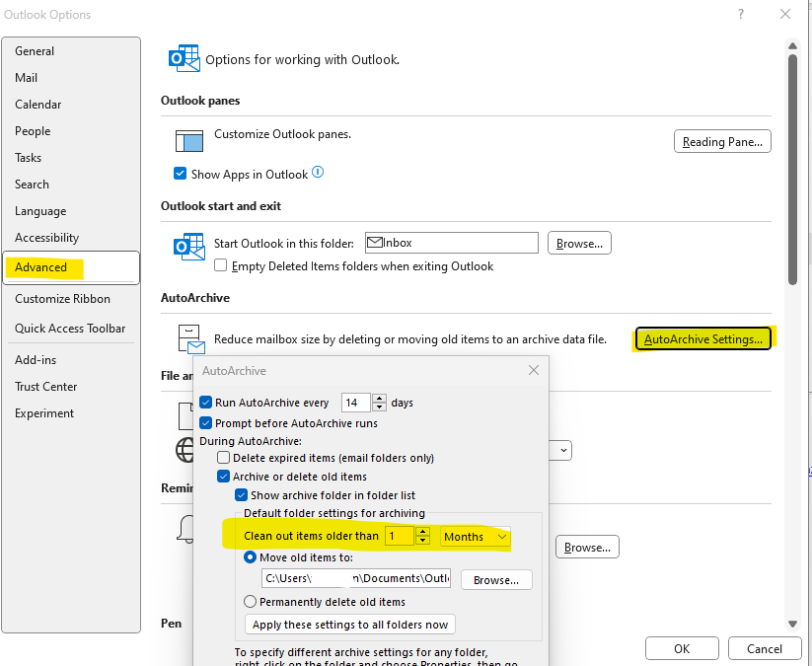Enable Delete expired items (email folders only)
The width and height of the screenshot is (812, 666).
[223, 458]
